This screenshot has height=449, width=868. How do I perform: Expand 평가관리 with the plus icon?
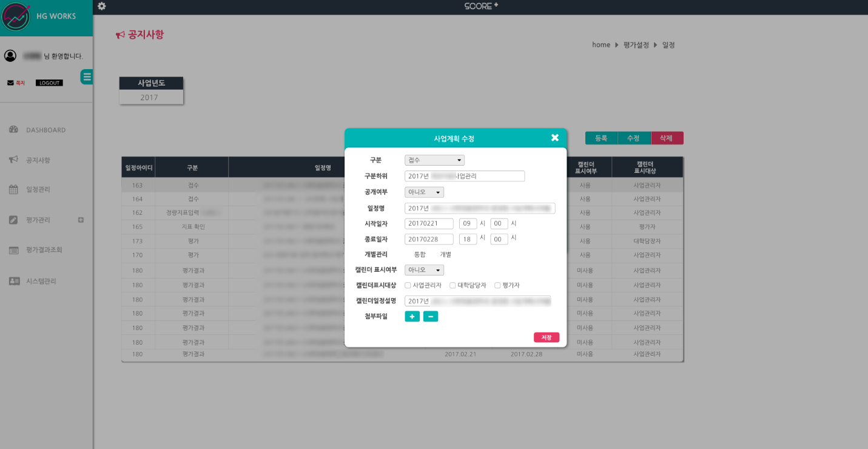(x=81, y=220)
